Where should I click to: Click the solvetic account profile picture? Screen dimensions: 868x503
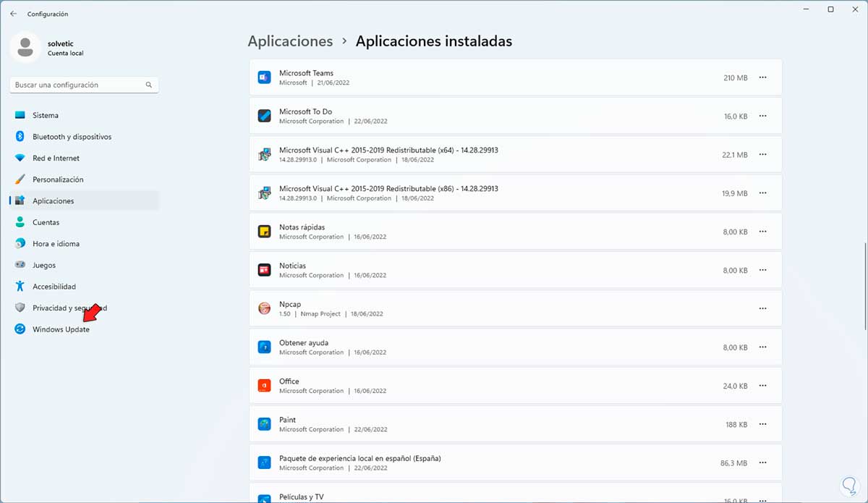[25, 48]
